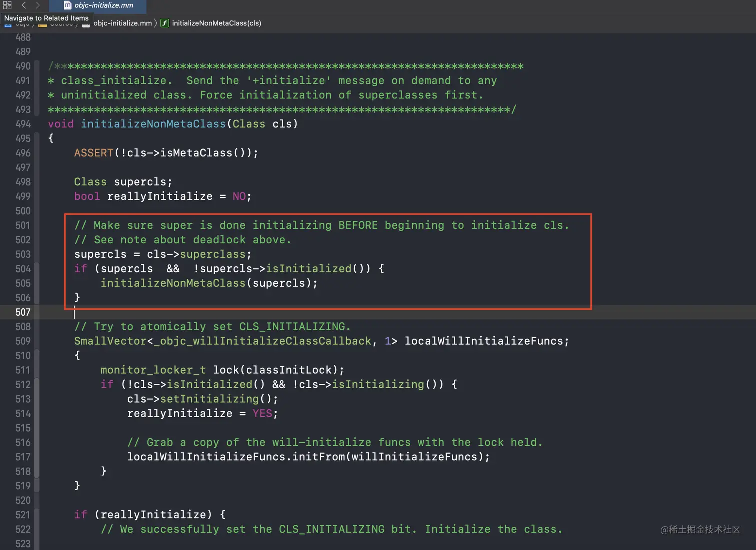Click the recursive 'initializeNonMetaClass' call on line 505
The width and height of the screenshot is (756, 550).
pyautogui.click(x=173, y=283)
